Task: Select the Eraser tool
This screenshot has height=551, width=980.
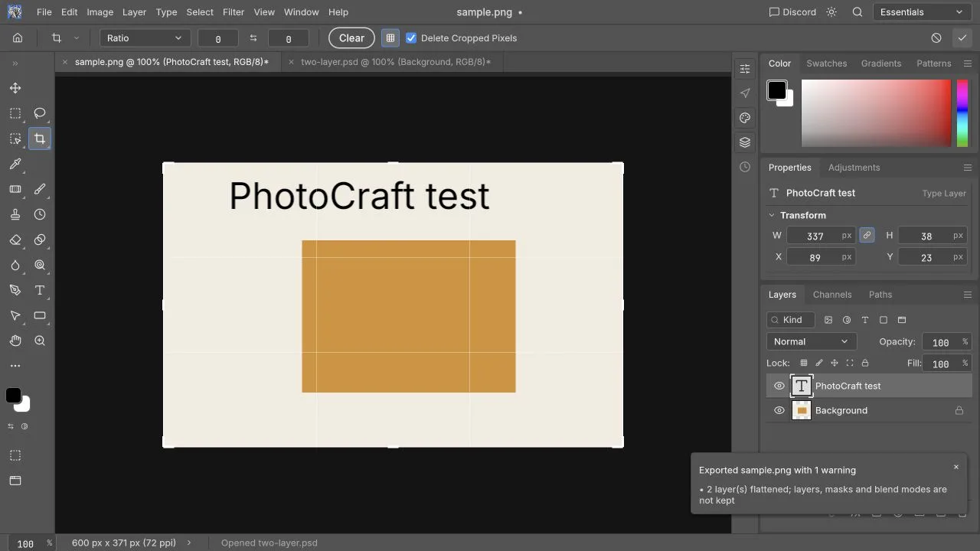Action: [x=15, y=240]
